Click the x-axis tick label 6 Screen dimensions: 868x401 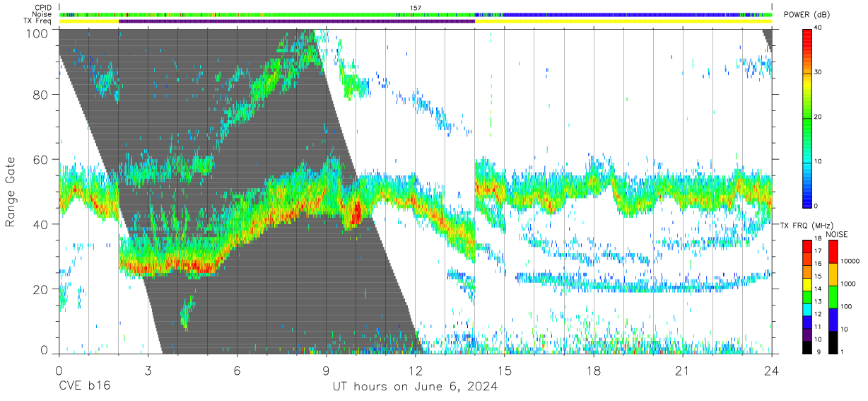(237, 370)
